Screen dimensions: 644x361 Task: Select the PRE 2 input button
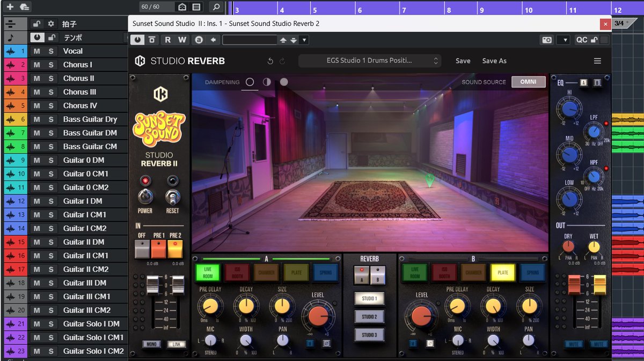175,249
